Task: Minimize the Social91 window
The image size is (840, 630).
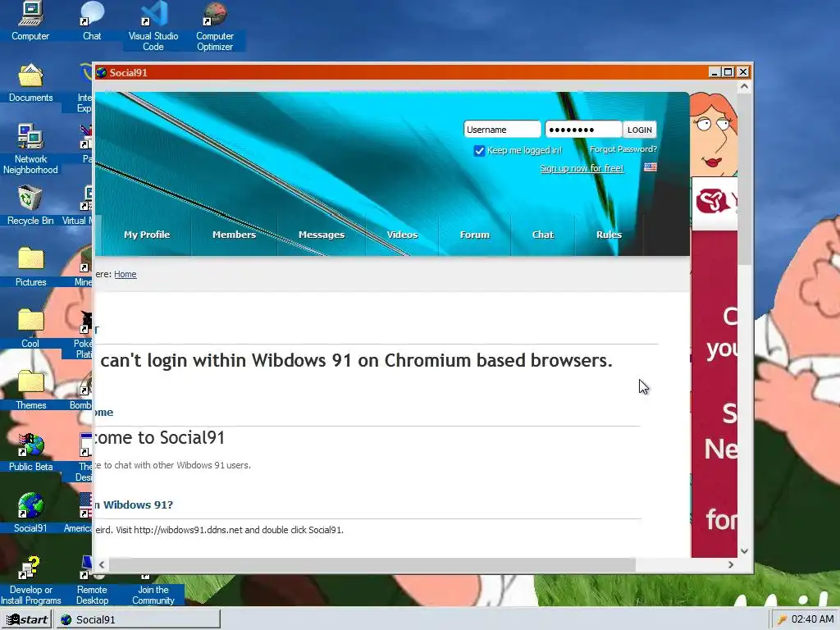Action: click(714, 72)
